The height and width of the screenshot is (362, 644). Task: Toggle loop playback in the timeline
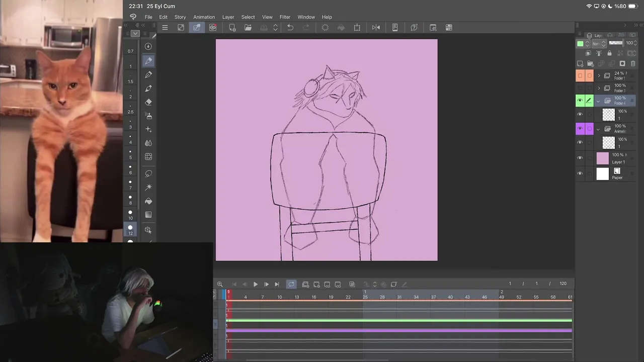coord(291,285)
